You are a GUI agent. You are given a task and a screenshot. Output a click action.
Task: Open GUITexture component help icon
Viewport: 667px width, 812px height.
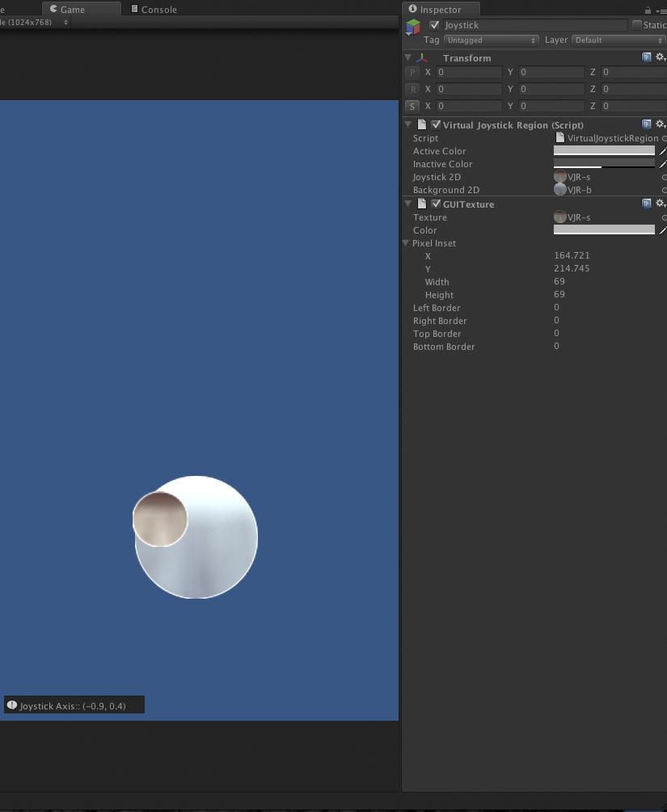point(646,204)
